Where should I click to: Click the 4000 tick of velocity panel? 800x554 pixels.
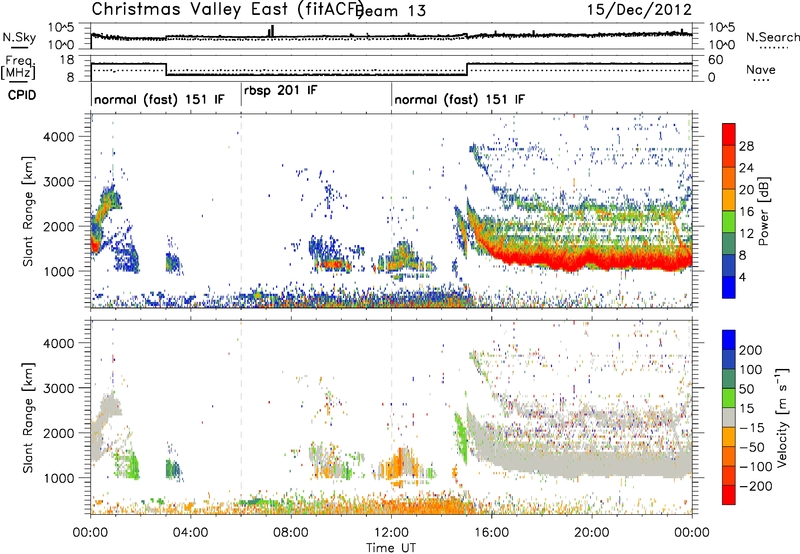coord(59,343)
